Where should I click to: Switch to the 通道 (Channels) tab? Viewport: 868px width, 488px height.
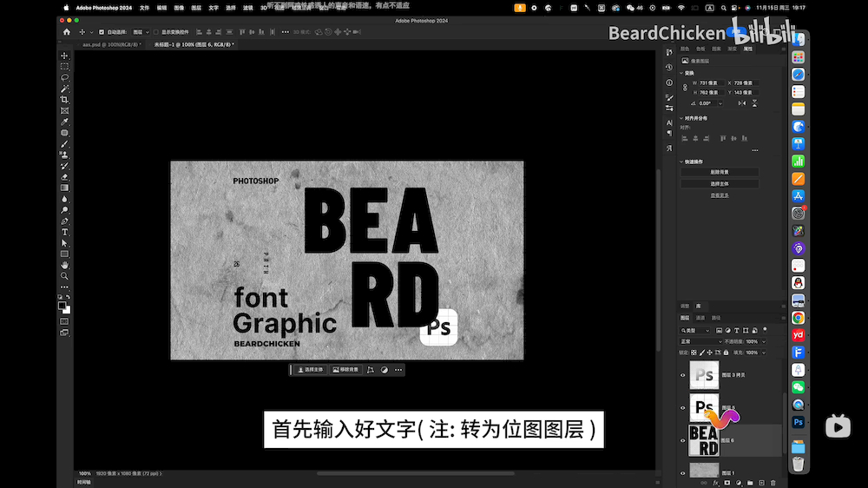pyautogui.click(x=700, y=318)
